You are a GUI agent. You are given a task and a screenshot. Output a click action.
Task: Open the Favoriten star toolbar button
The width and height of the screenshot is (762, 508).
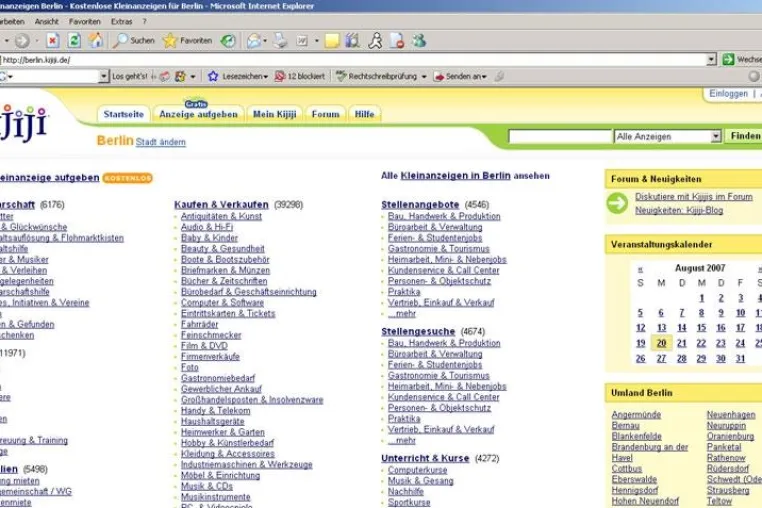pyautogui.click(x=188, y=41)
